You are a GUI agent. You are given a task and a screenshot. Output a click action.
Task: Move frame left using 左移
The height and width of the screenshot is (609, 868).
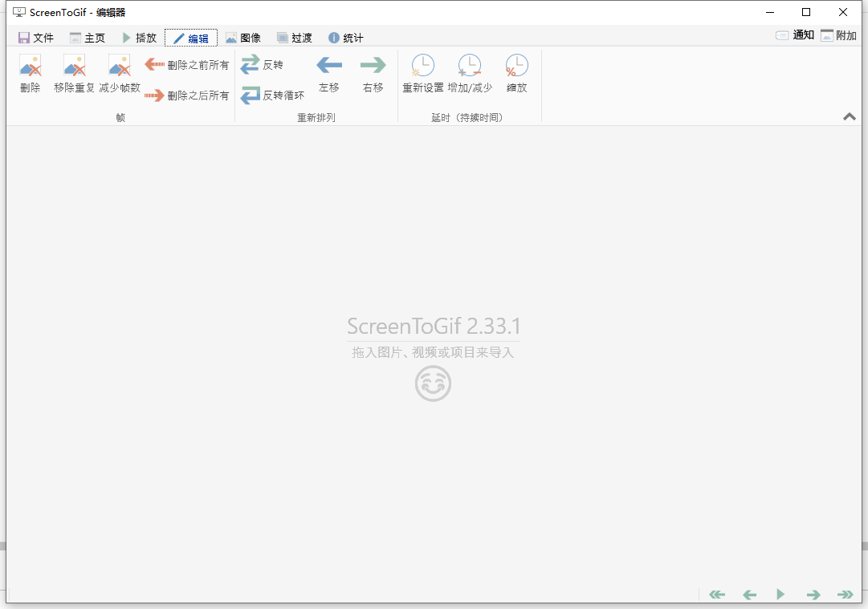coord(329,74)
